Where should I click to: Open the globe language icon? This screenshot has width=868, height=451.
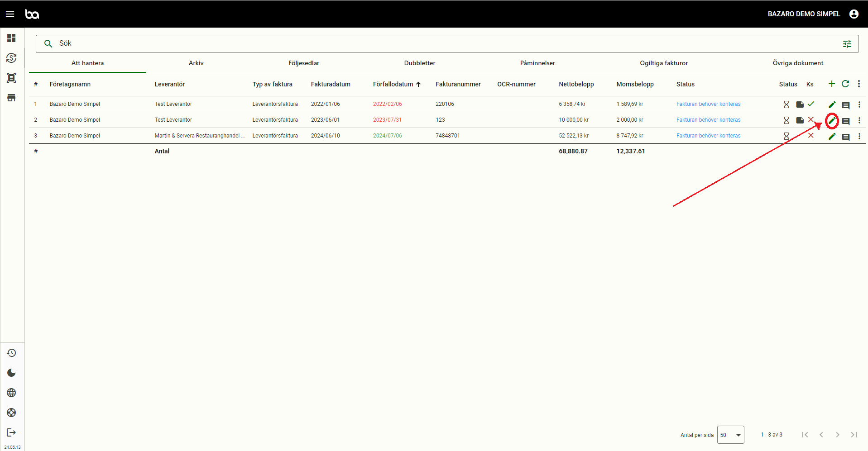point(11,393)
